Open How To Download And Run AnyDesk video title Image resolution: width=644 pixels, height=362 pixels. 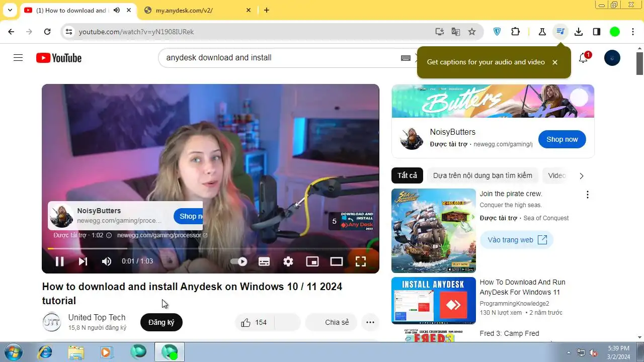(522, 287)
